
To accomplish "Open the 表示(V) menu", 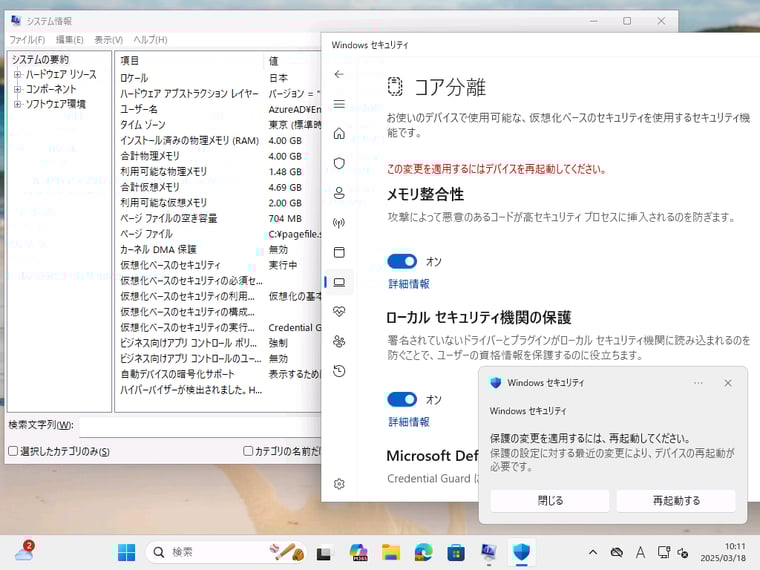I will pyautogui.click(x=109, y=40).
